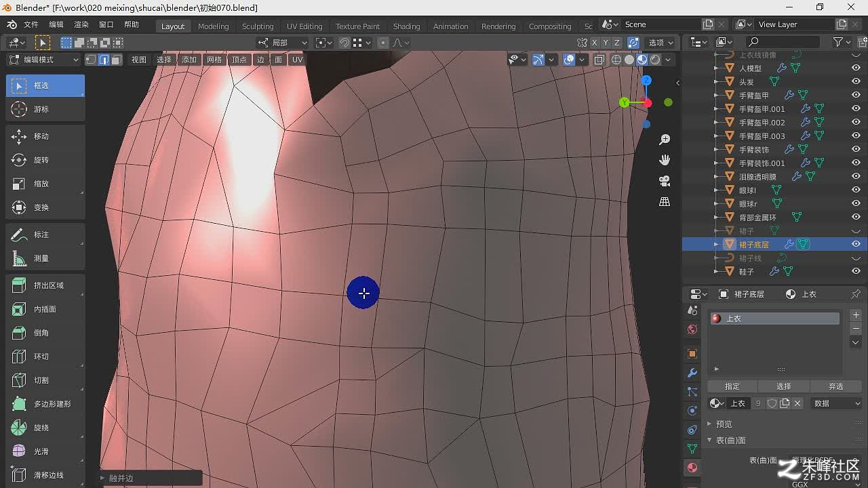This screenshot has height=488, width=868.
Task: Click the viewport pan hand icon
Action: tap(665, 160)
